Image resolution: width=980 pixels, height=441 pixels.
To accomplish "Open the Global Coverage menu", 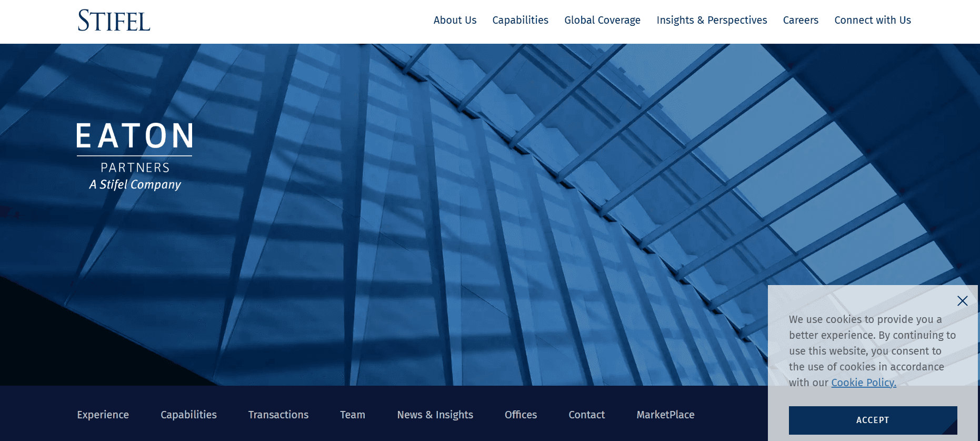I will [x=602, y=20].
